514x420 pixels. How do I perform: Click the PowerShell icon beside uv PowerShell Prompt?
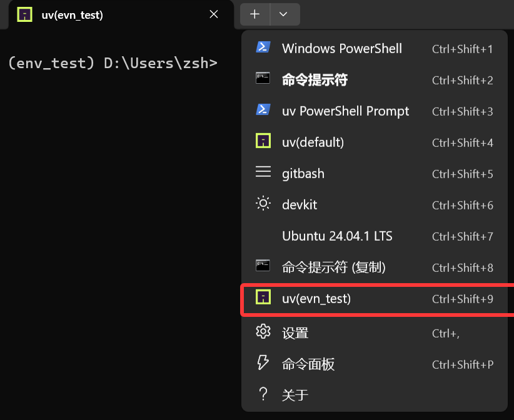point(263,109)
